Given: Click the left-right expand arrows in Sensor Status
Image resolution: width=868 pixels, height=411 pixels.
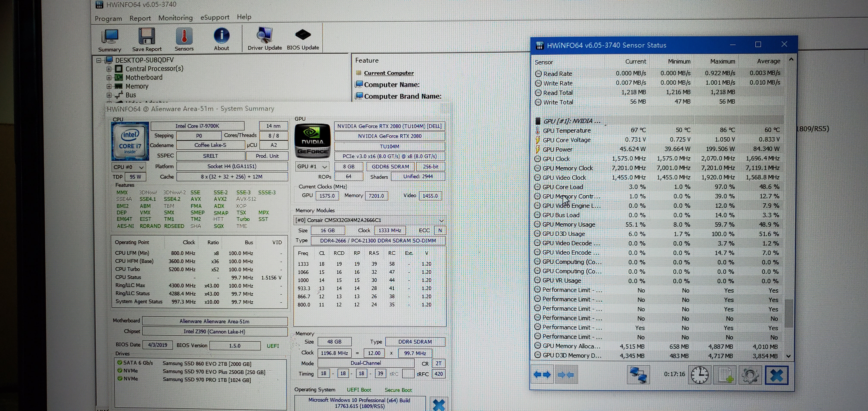Looking at the screenshot, I should click(x=542, y=374).
